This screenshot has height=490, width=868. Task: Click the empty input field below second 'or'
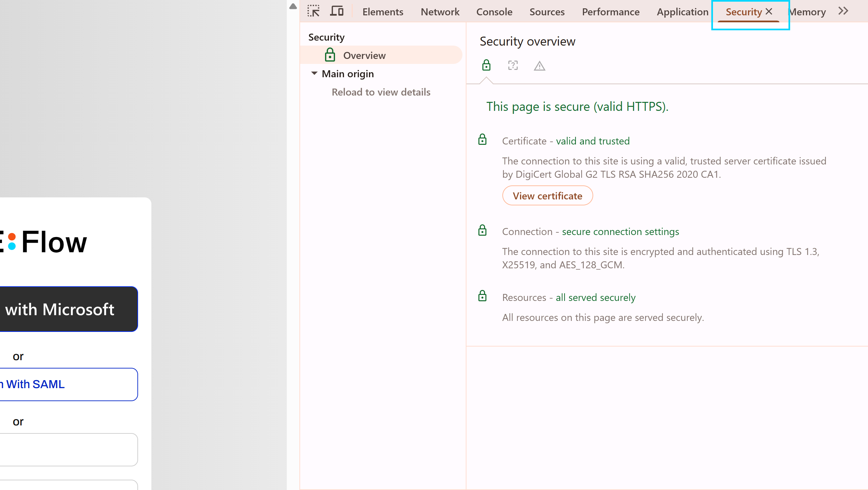[x=69, y=449]
